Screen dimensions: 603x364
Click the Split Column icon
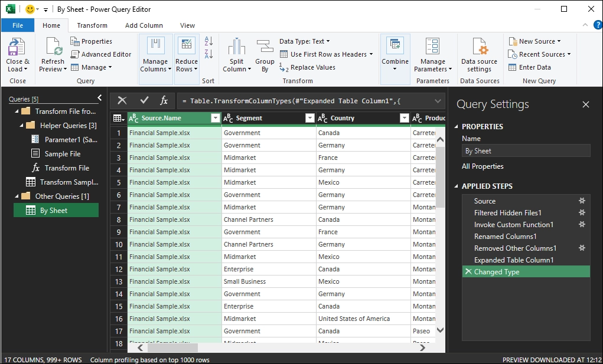pos(236,47)
